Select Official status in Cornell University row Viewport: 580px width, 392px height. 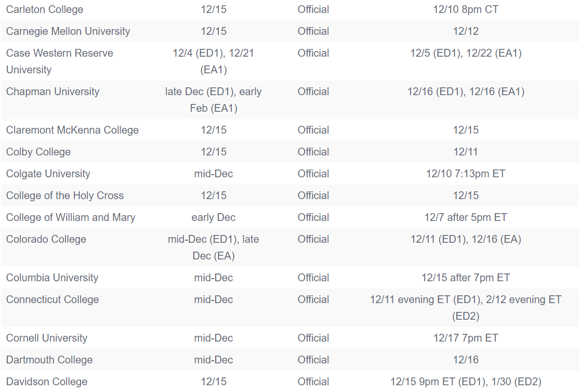[313, 338]
